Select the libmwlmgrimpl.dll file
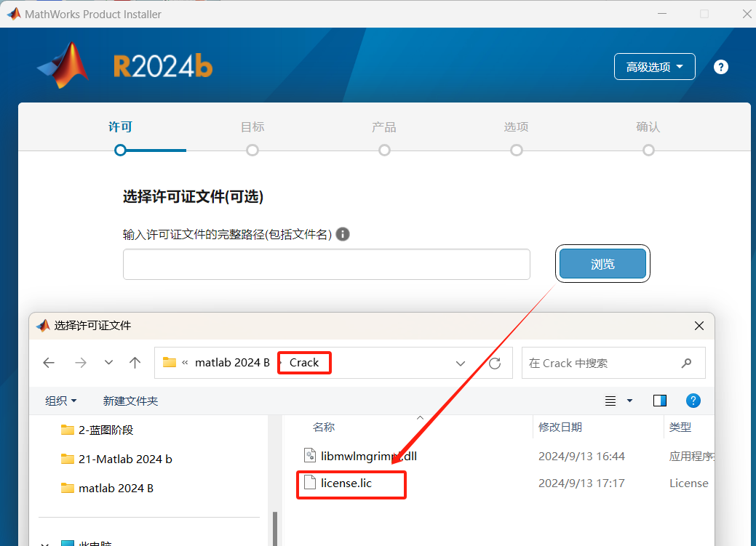The width and height of the screenshot is (756, 546). pyautogui.click(x=360, y=456)
